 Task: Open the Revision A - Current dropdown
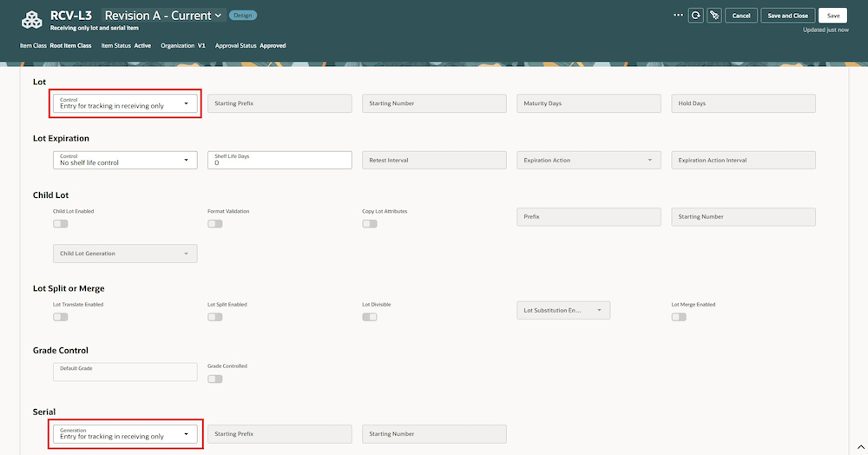point(163,16)
